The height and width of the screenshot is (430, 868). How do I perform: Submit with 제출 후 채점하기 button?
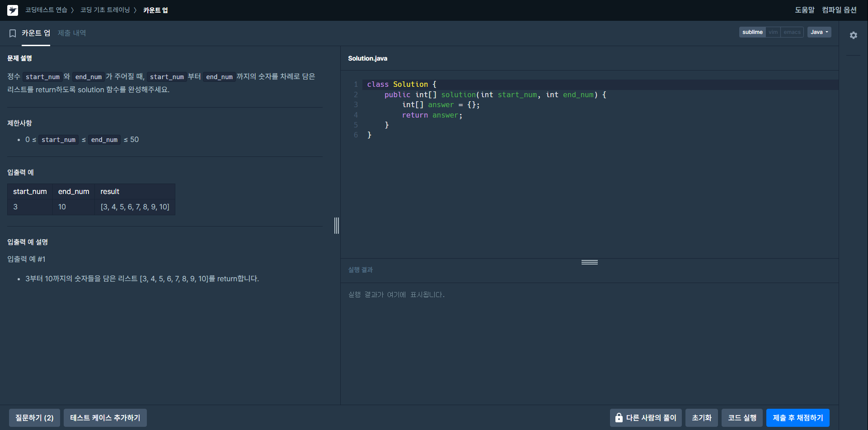click(x=798, y=418)
